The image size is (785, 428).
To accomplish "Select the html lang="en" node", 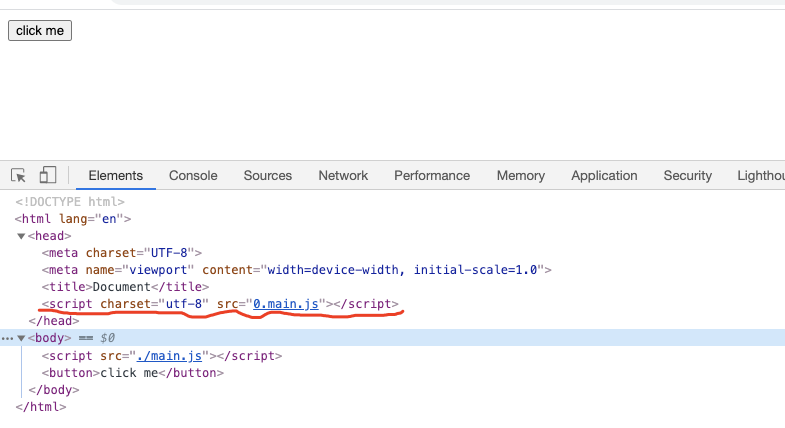I will [73, 219].
